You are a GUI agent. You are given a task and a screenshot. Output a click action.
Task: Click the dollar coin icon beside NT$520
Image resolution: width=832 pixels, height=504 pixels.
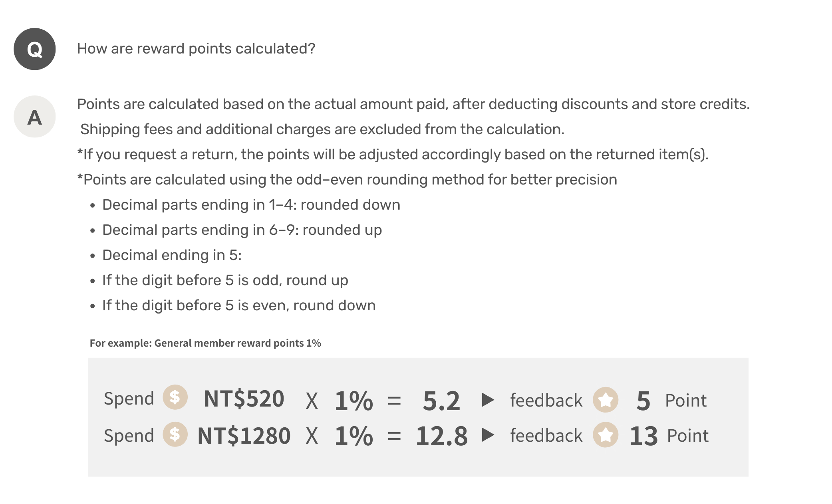point(175,397)
